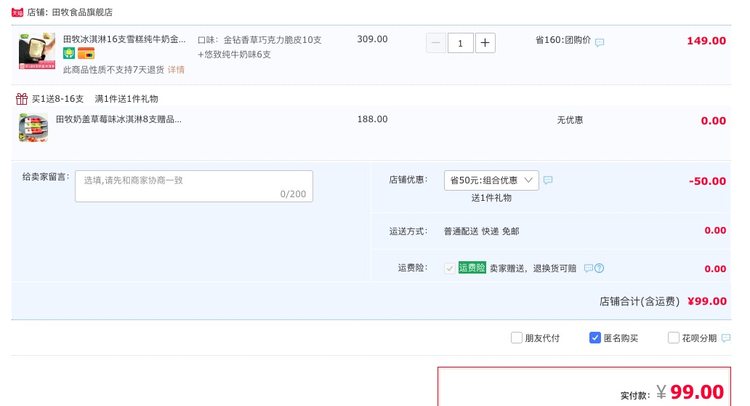The width and height of the screenshot is (750, 406).
Task: Click the store name 田牧食品旗舰店
Action: tap(82, 12)
